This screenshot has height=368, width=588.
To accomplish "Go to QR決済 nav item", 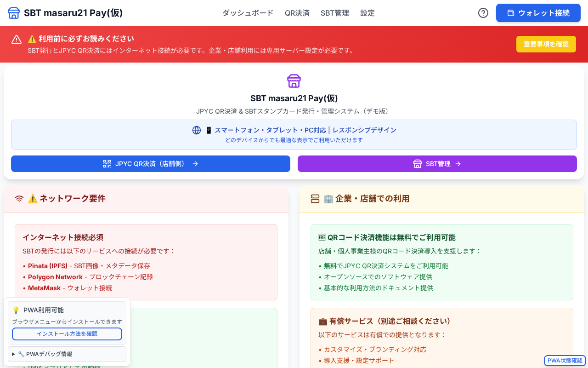I will coord(297,13).
